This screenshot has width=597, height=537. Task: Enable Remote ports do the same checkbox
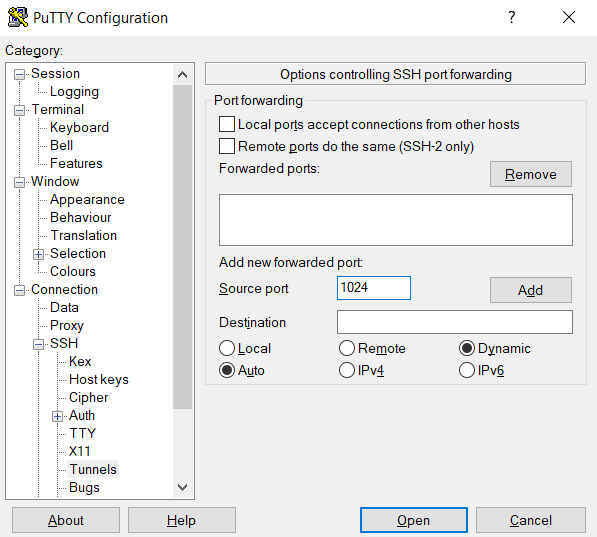point(227,146)
